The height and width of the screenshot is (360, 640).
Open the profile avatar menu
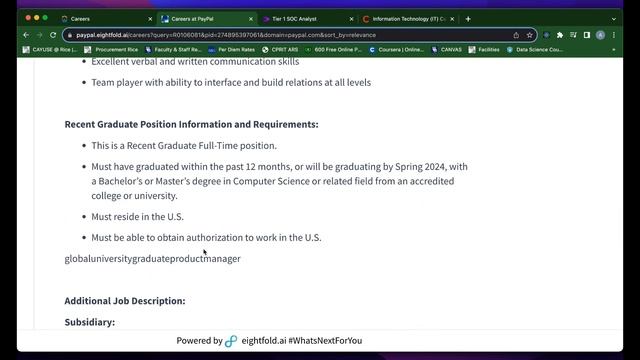click(x=600, y=35)
